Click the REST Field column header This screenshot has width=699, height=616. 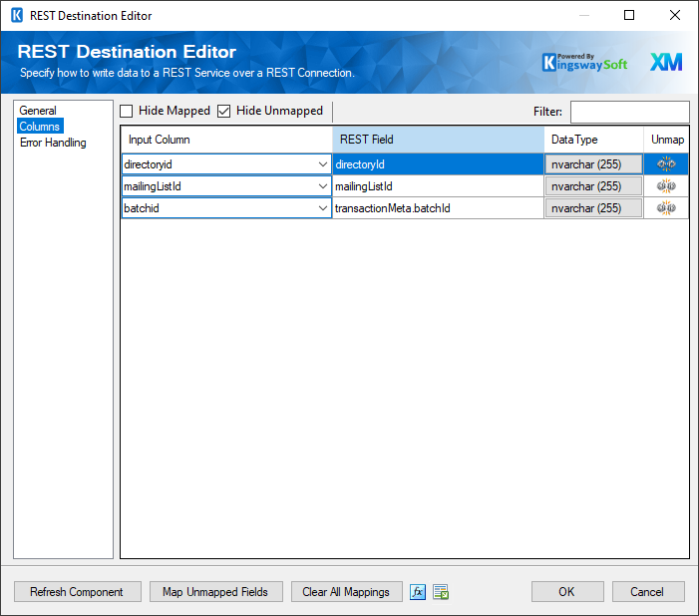[438, 140]
